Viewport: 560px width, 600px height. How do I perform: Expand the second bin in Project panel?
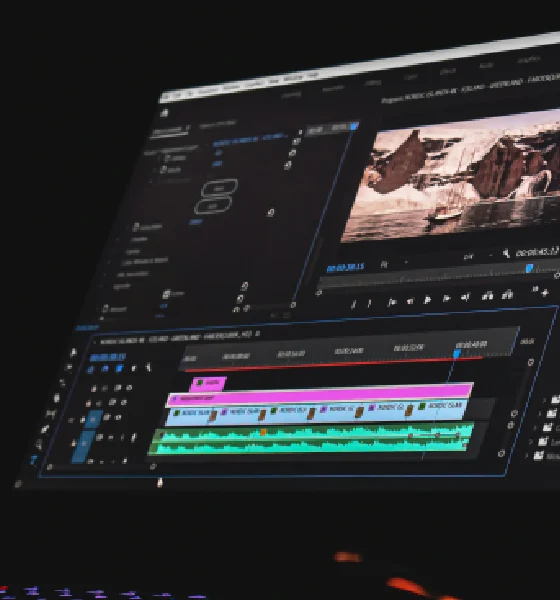coord(539,414)
